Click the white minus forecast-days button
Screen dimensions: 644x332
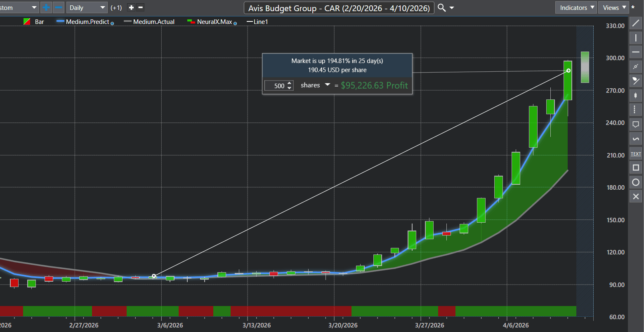tap(141, 7)
